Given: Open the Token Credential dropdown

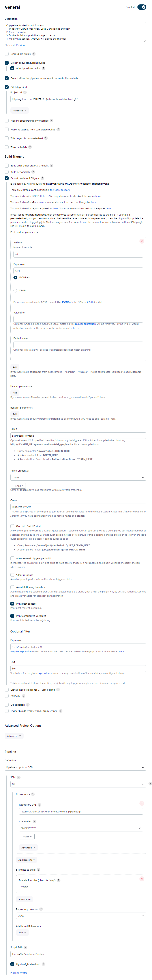Looking at the screenshot, I should (78, 477).
